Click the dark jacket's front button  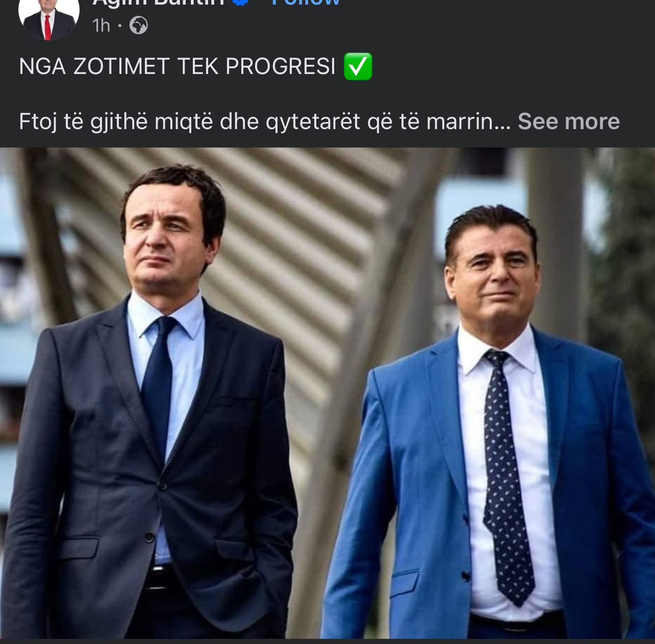163,486
